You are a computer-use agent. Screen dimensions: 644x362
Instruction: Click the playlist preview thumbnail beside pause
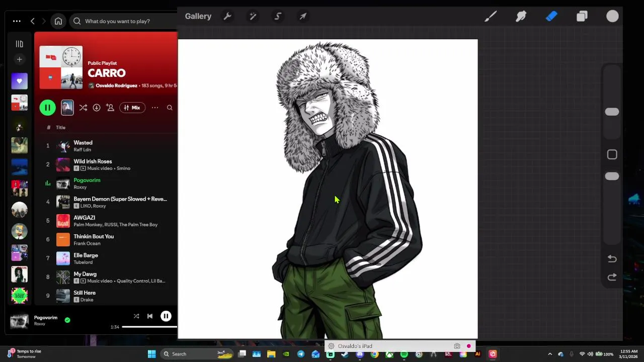pos(67,108)
